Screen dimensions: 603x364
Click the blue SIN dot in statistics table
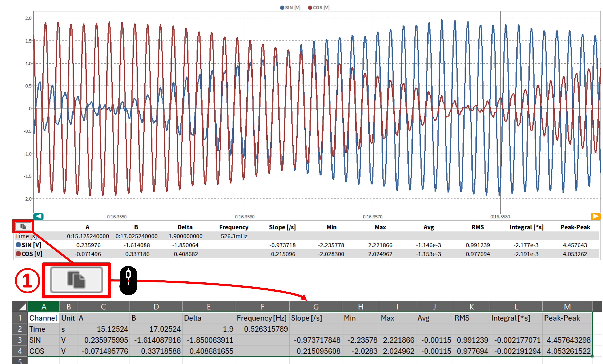click(x=18, y=245)
